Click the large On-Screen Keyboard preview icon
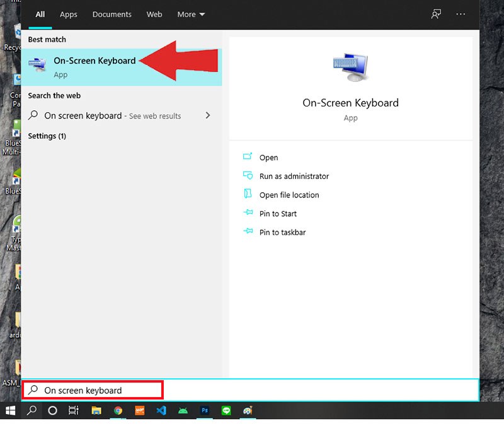Screen dimensions: 504x445 point(351,67)
